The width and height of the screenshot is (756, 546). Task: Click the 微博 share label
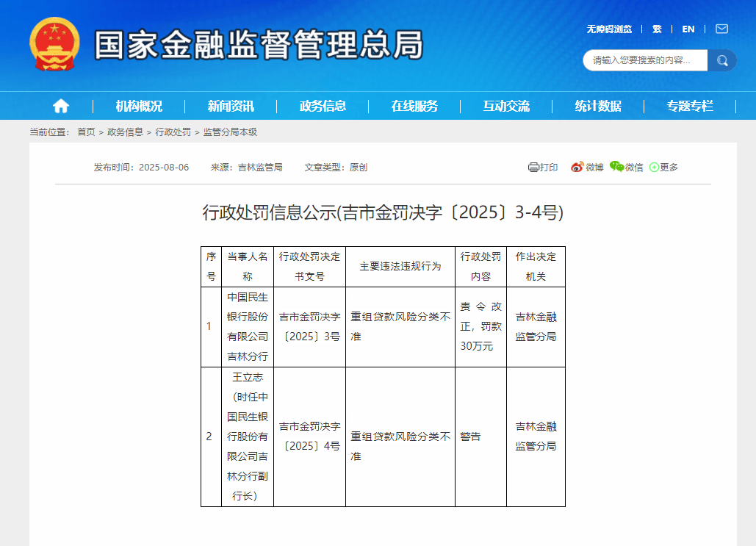[x=594, y=168]
